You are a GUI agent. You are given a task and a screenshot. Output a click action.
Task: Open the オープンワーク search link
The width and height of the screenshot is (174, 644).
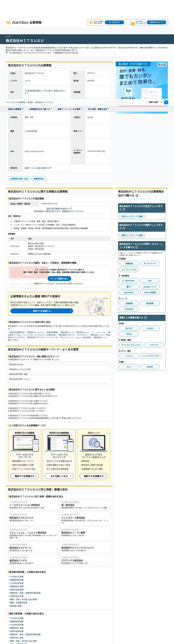coord(150,264)
